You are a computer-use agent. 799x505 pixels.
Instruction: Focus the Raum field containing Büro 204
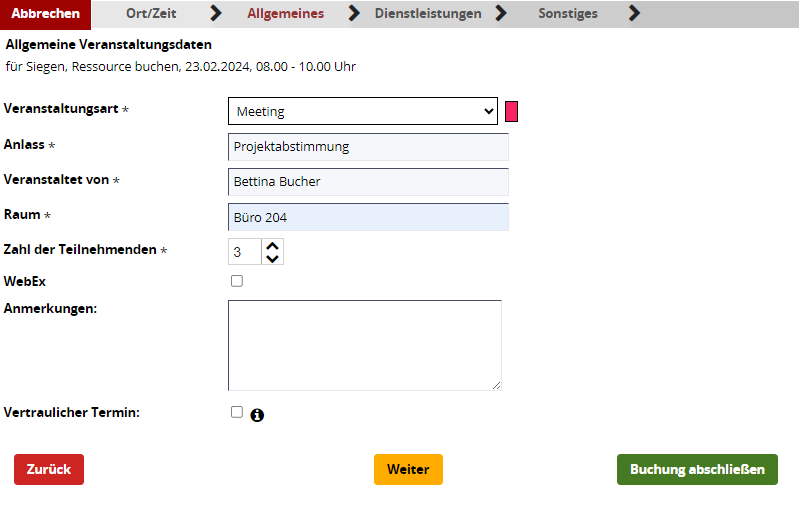pos(368,217)
